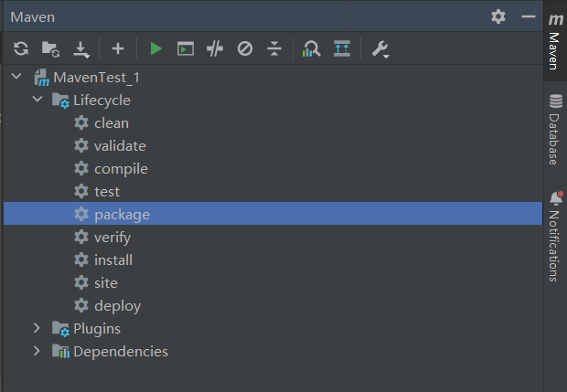The height and width of the screenshot is (392, 567).
Task: Collapse the Lifecycle node
Action: tap(37, 101)
